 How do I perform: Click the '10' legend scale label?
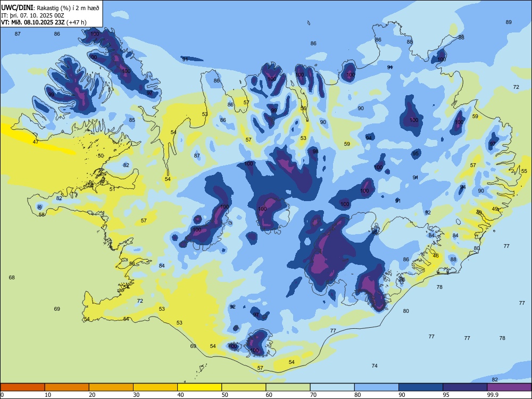point(48,395)
